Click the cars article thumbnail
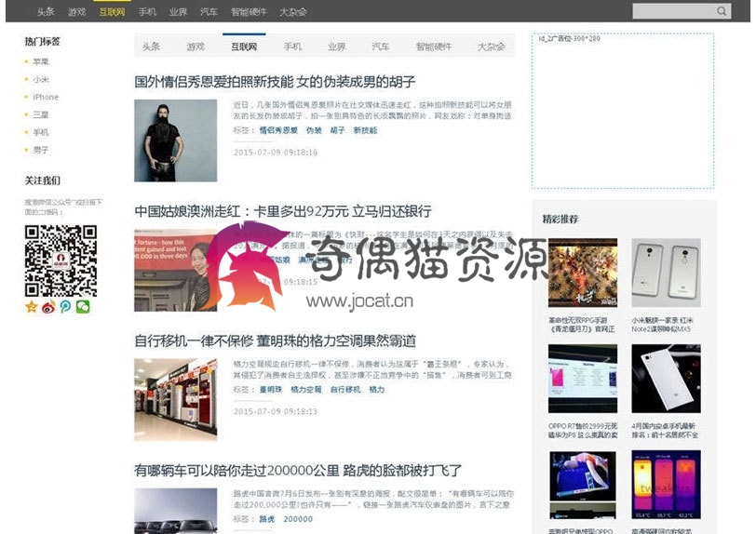This screenshot has height=534, width=756. (175, 511)
